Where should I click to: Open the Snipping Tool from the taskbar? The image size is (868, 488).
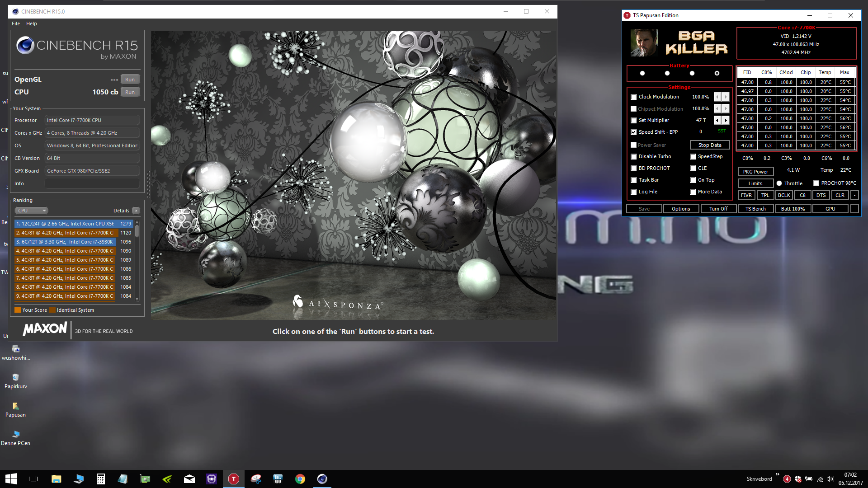pos(256,479)
